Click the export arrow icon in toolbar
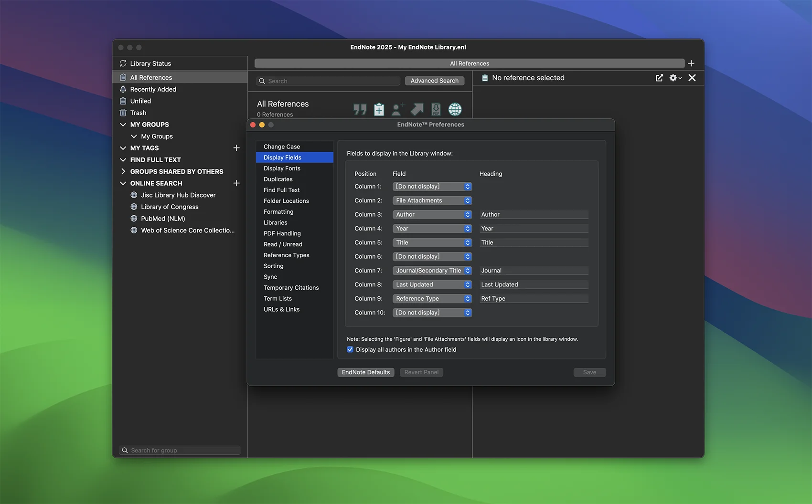Viewport: 812px width, 504px height. click(x=417, y=109)
